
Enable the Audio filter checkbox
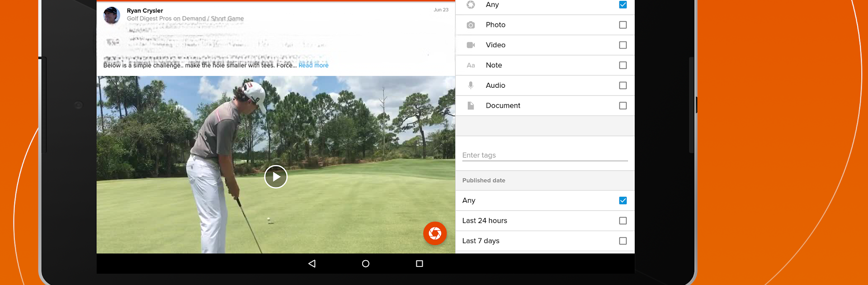pos(623,85)
